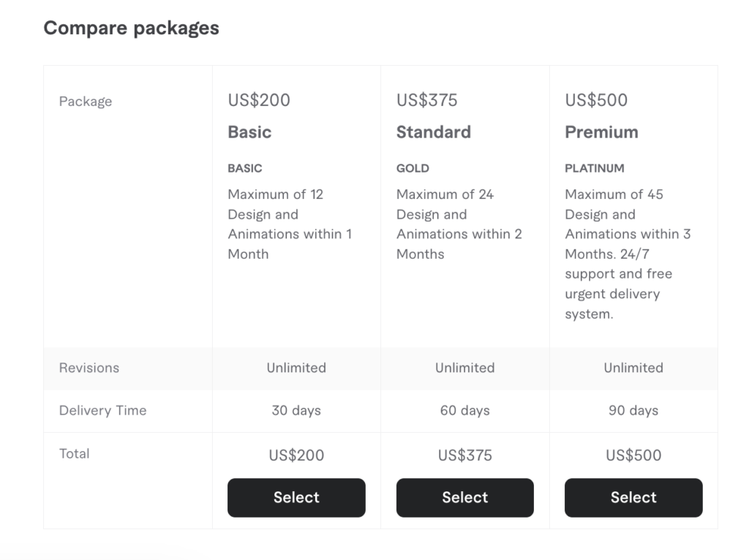Click the US$375 price at top

[x=427, y=99]
